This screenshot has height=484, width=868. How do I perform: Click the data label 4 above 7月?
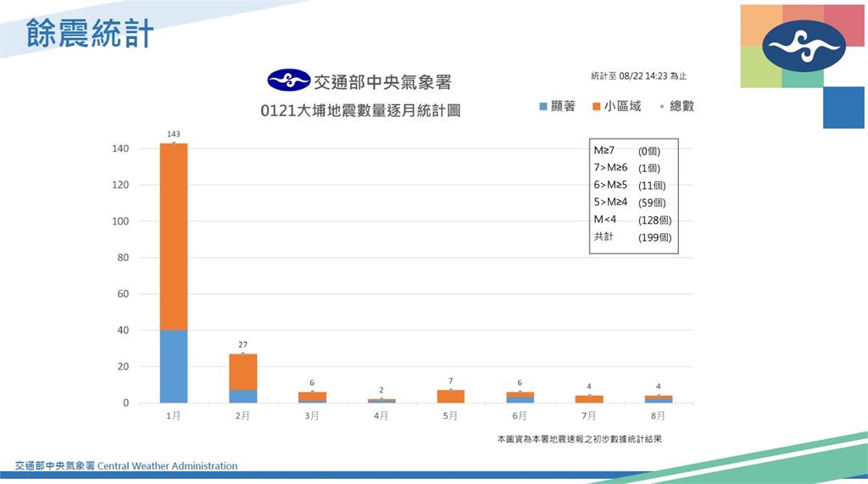coord(589,386)
